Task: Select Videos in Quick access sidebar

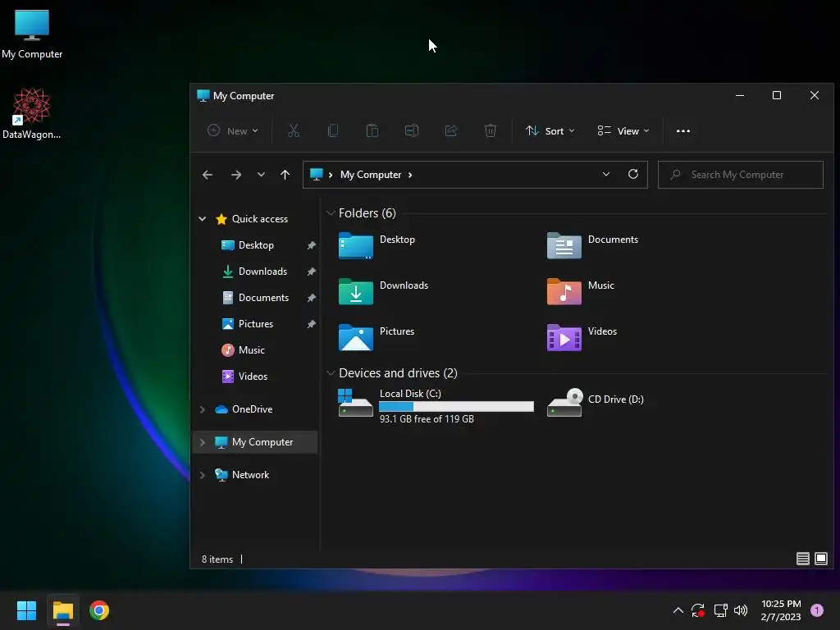Action: pyautogui.click(x=253, y=376)
